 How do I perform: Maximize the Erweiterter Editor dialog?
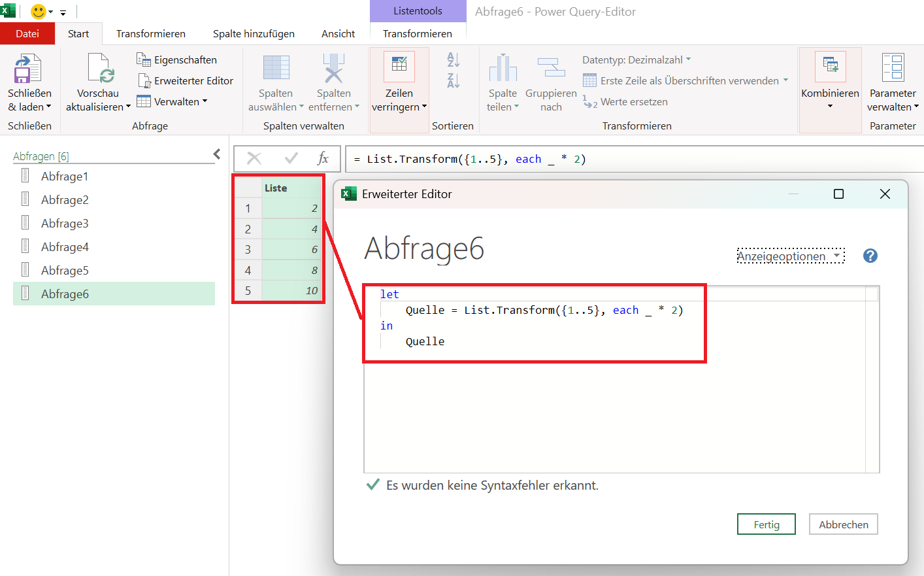[839, 194]
